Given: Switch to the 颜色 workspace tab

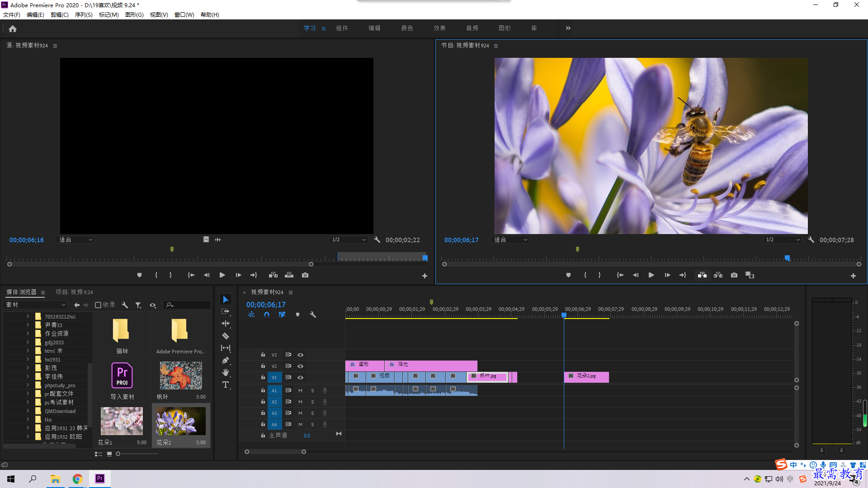Looking at the screenshot, I should point(407,28).
